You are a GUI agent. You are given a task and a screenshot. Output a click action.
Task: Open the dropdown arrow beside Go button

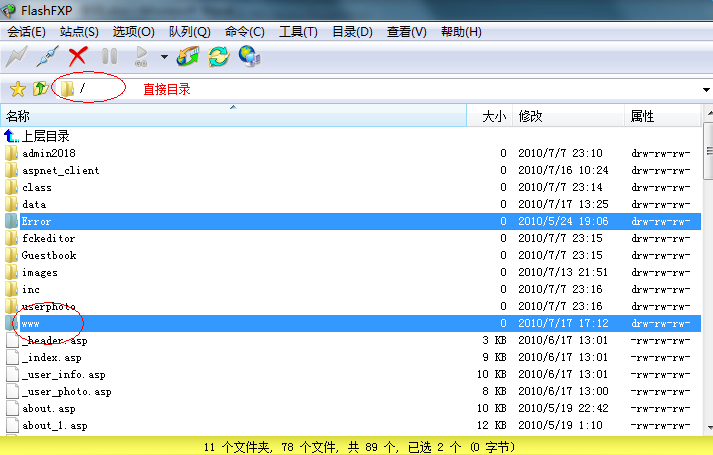pos(164,57)
